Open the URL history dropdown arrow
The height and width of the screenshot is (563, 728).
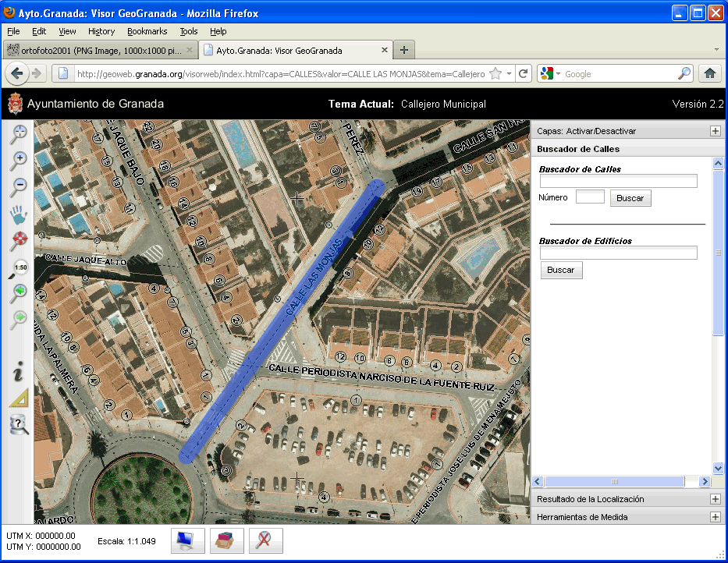(x=509, y=73)
